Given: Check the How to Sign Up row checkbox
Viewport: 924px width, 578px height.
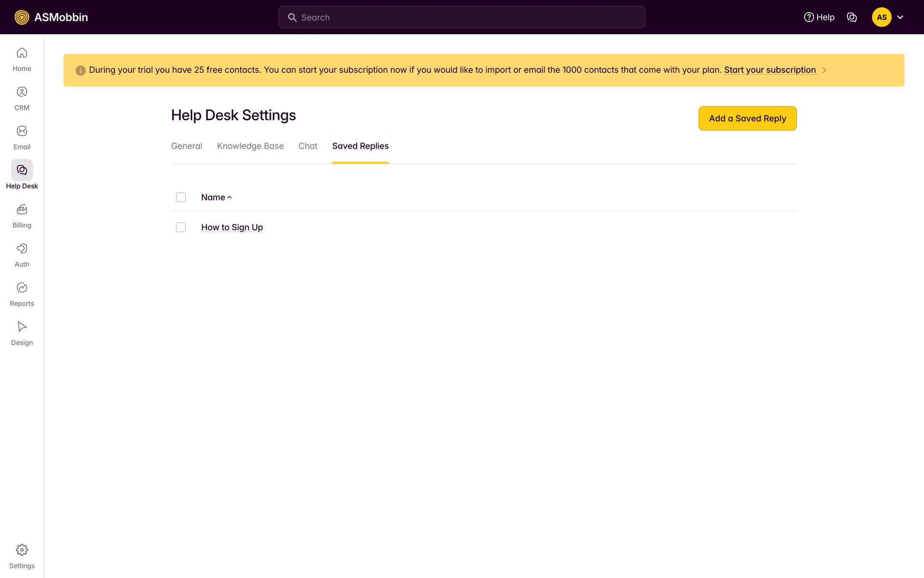Looking at the screenshot, I should click(181, 227).
